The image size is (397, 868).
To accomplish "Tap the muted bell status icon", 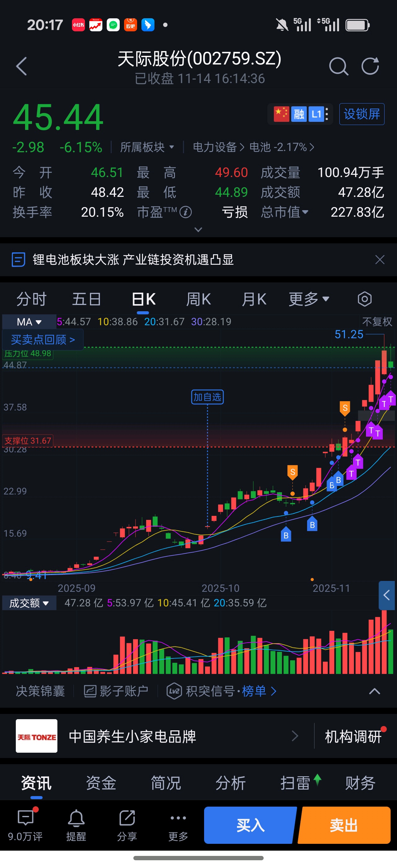I will [282, 25].
